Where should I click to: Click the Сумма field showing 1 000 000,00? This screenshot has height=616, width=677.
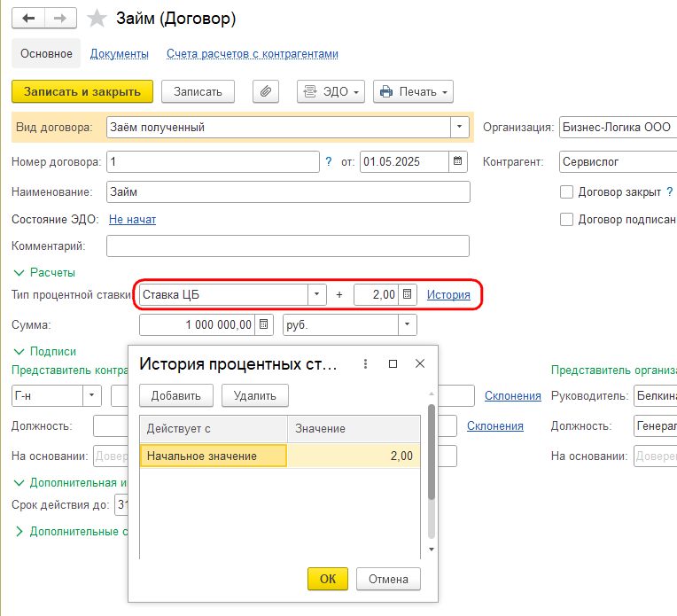point(198,325)
